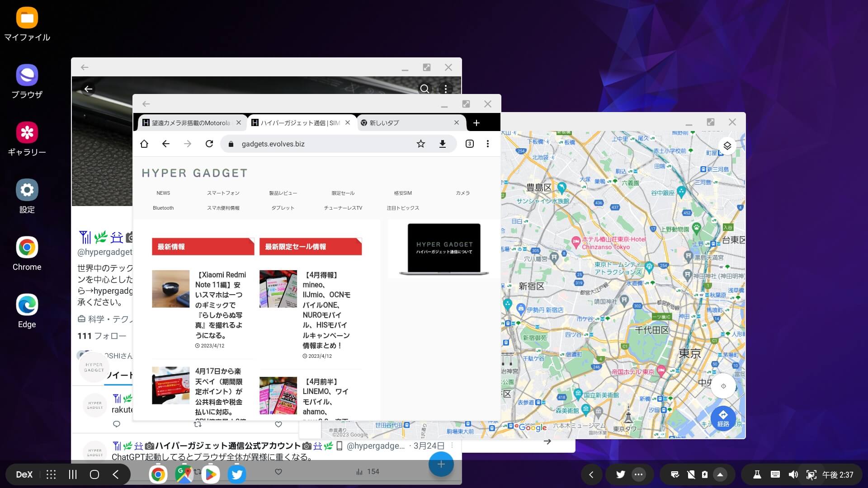
Task: Open the スマートフォン menu item
Action: click(x=223, y=193)
